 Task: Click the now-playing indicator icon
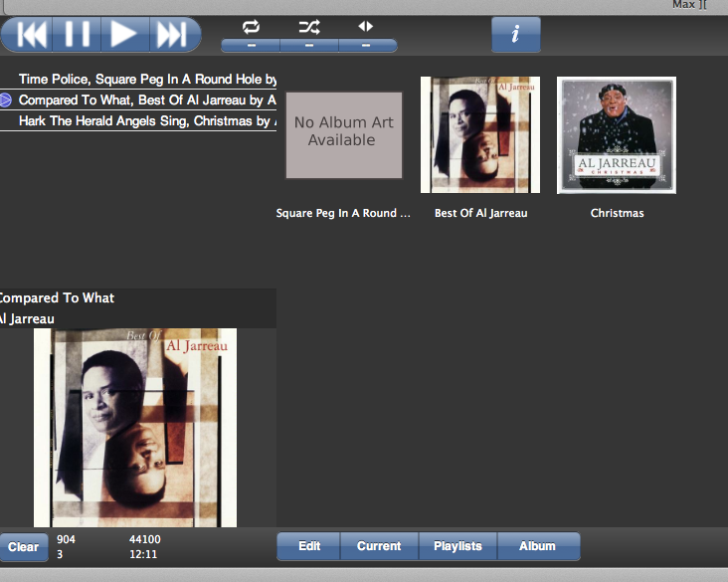[6, 99]
